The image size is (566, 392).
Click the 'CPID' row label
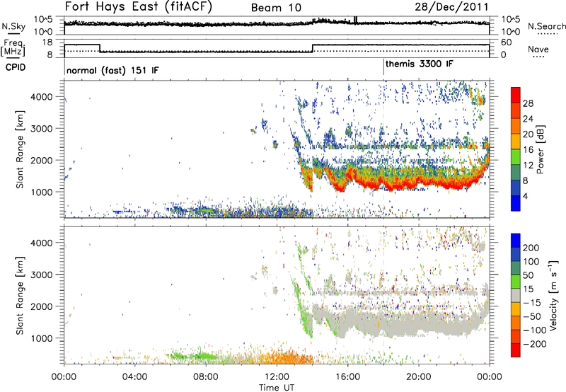pos(16,67)
